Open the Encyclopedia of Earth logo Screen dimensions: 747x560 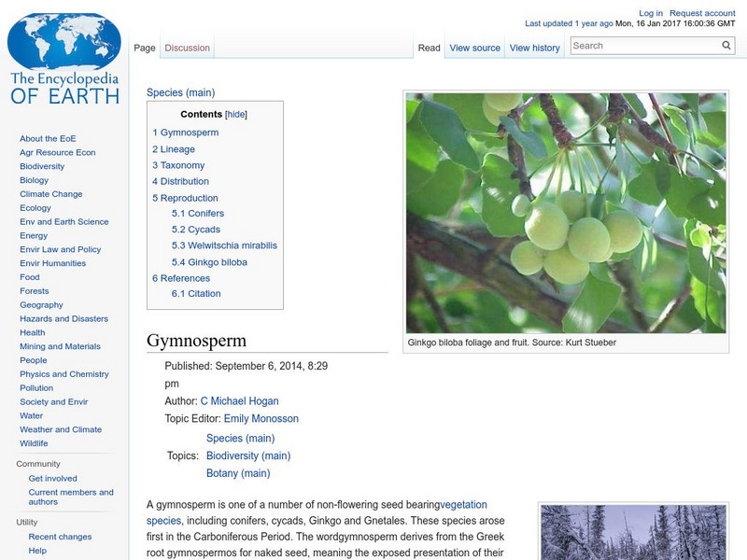[x=64, y=59]
